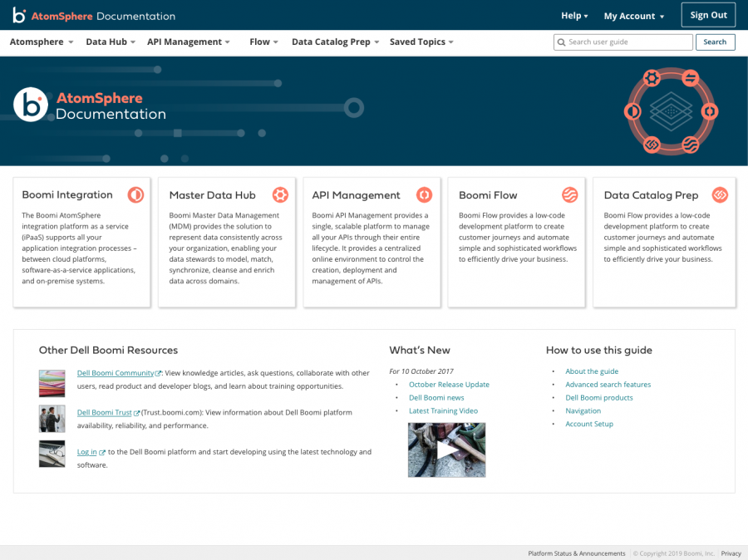Screen dimensions: 748x560
Task: Follow the Log in link
Action: pos(86,452)
